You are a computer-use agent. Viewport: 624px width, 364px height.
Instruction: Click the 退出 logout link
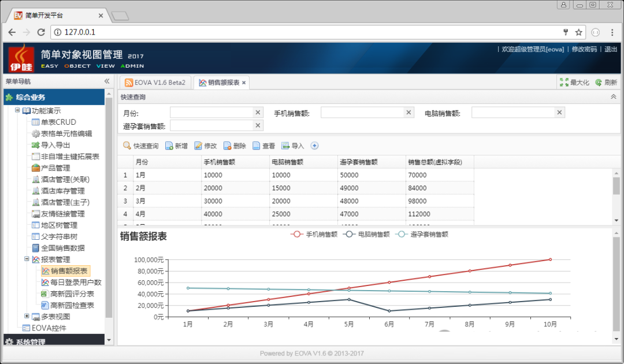(x=611, y=49)
